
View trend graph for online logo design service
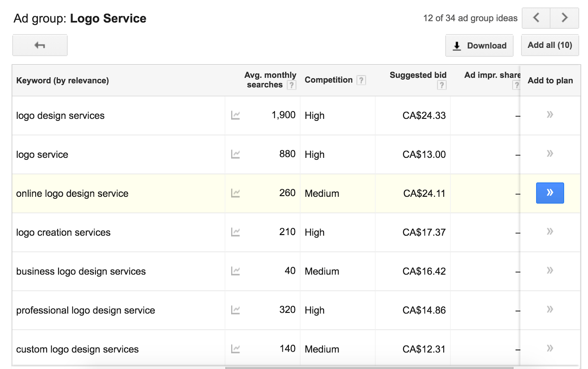point(235,193)
